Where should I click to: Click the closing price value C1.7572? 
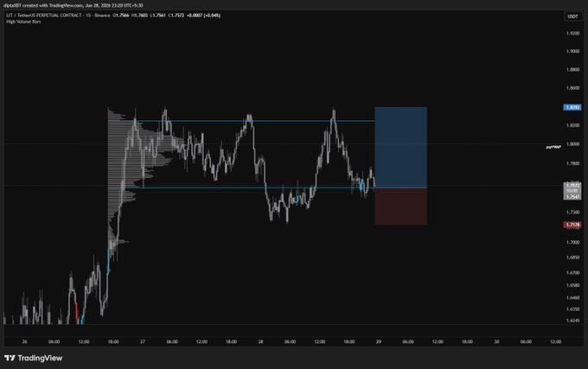(x=176, y=16)
